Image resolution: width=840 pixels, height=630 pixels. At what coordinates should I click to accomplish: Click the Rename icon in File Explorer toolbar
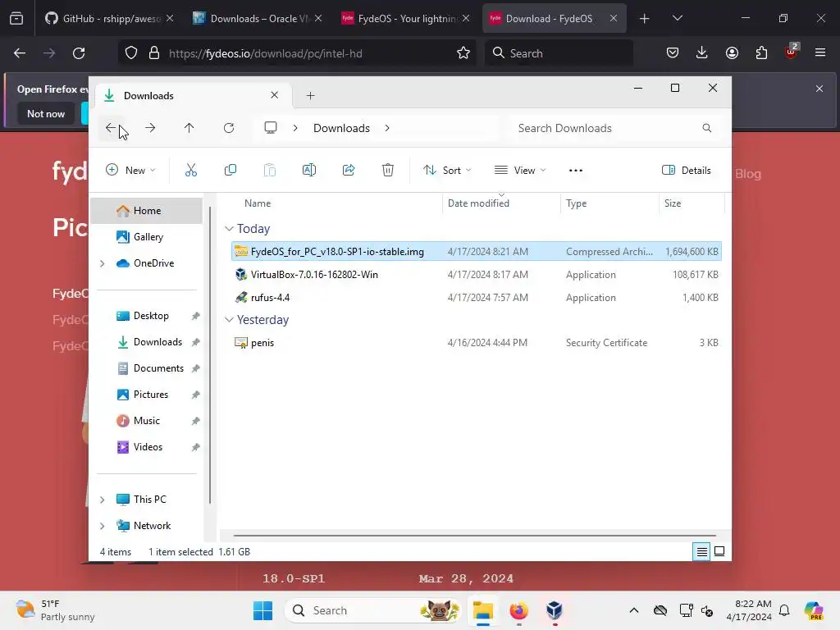[309, 171]
